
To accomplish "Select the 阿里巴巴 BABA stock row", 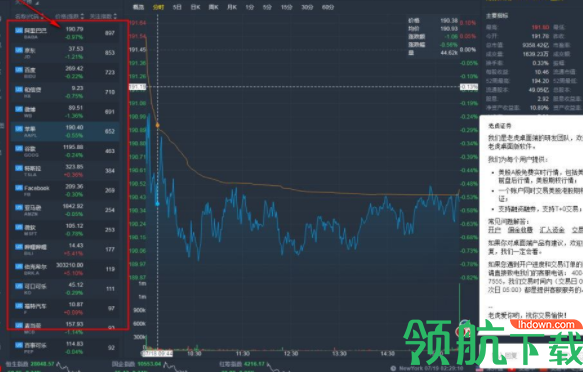I will [x=65, y=33].
